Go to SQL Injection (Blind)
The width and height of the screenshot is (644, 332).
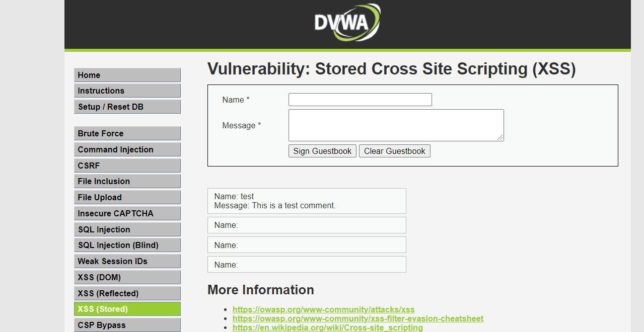pos(127,245)
